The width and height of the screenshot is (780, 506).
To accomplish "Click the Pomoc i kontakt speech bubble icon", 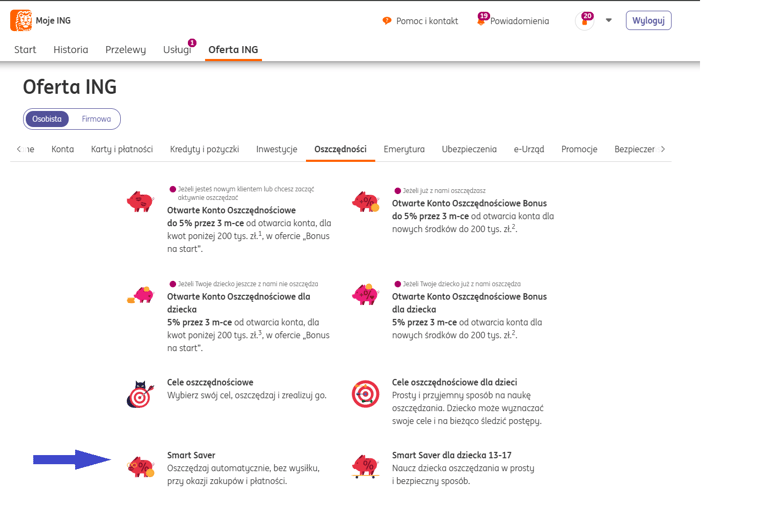I will coord(387,21).
